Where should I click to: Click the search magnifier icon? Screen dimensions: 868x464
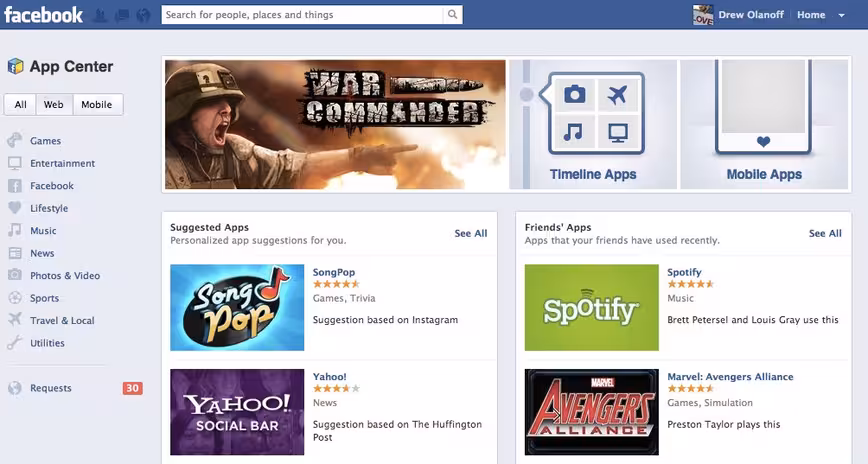452,15
